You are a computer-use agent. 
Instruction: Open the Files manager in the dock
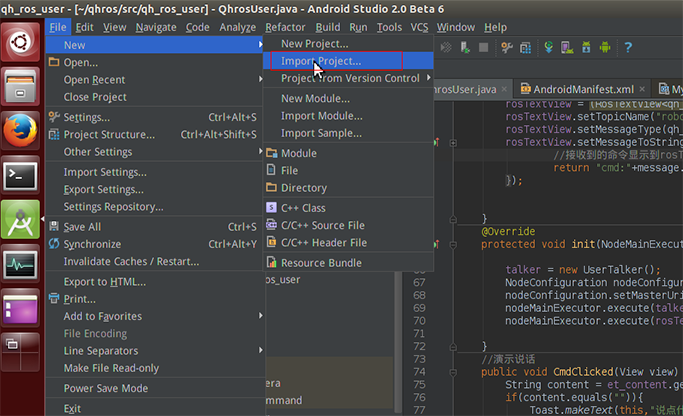pyautogui.click(x=20, y=86)
